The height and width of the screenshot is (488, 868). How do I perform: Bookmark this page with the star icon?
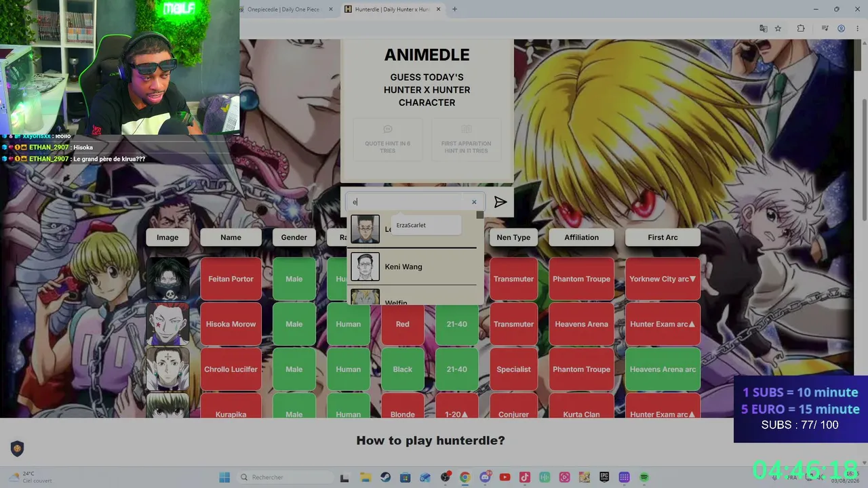[x=778, y=28]
